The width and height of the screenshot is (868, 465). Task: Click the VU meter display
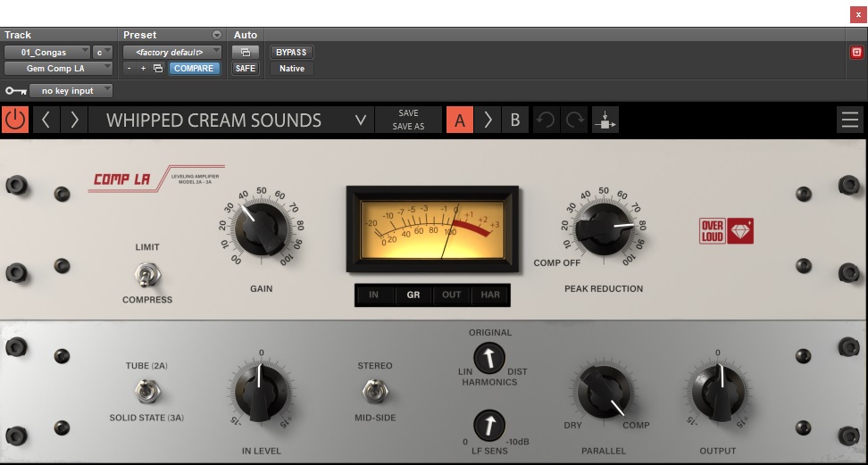pos(432,229)
